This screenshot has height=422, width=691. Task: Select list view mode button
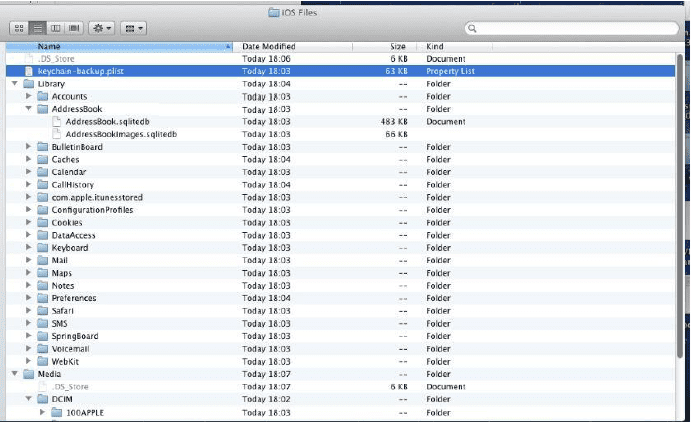pyautogui.click(x=35, y=29)
